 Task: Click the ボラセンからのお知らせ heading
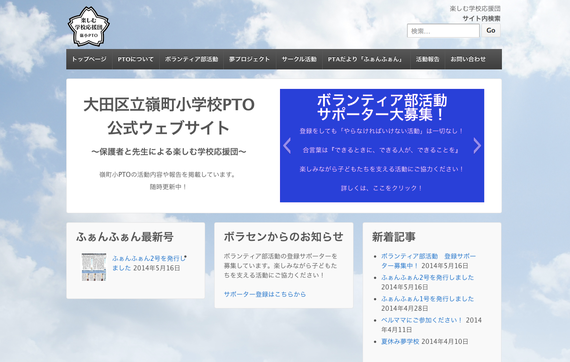tap(283, 237)
